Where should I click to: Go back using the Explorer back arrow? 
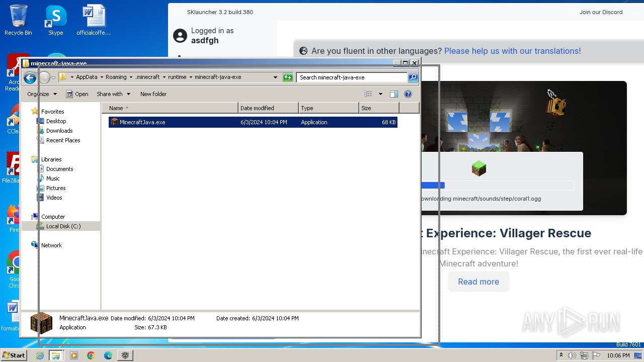30,77
